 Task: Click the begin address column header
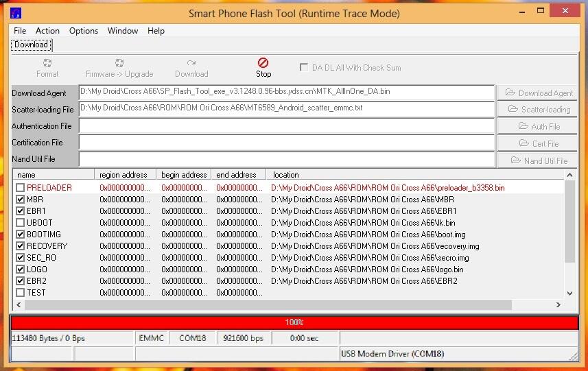tap(184, 175)
